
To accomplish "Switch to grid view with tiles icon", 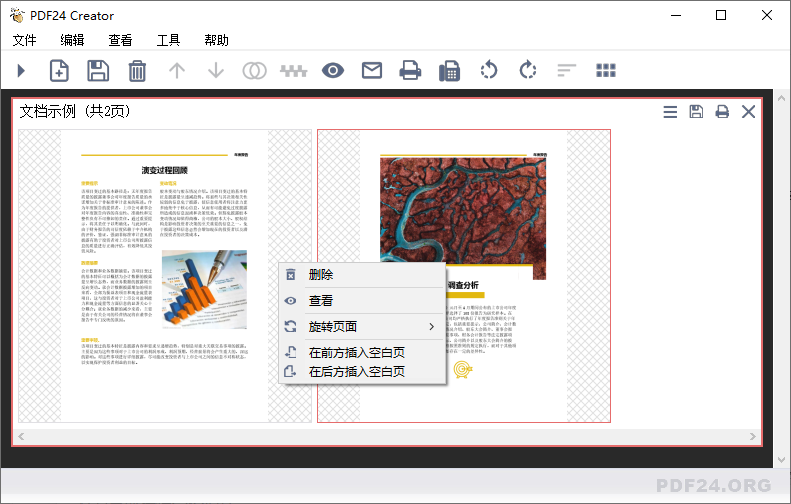I will 606,71.
